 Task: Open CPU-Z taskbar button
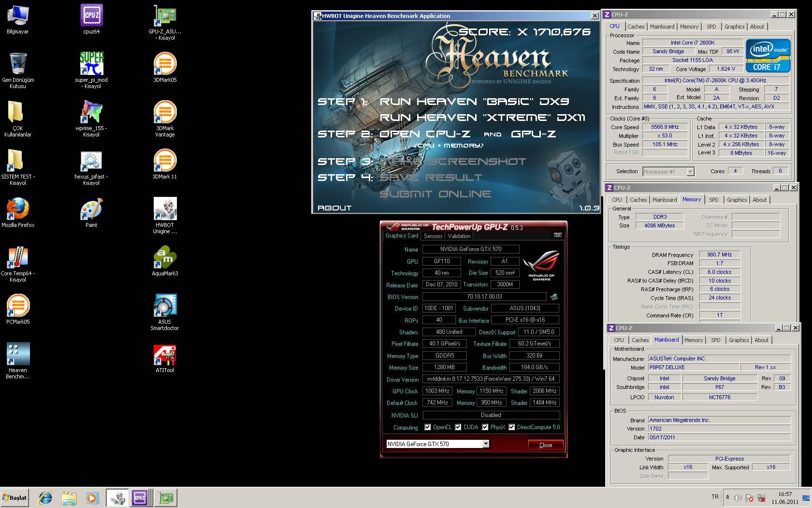coord(140,497)
